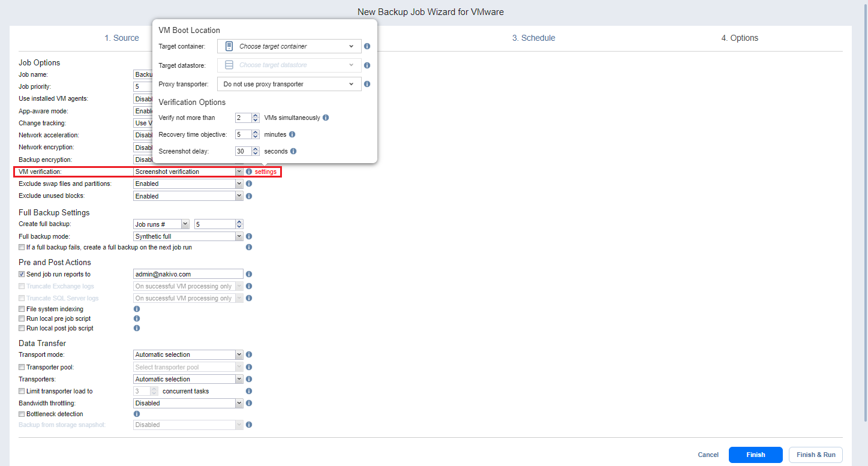Image resolution: width=868 pixels, height=466 pixels.
Task: Click info icon beside Proxy transporter
Action: 367,85
